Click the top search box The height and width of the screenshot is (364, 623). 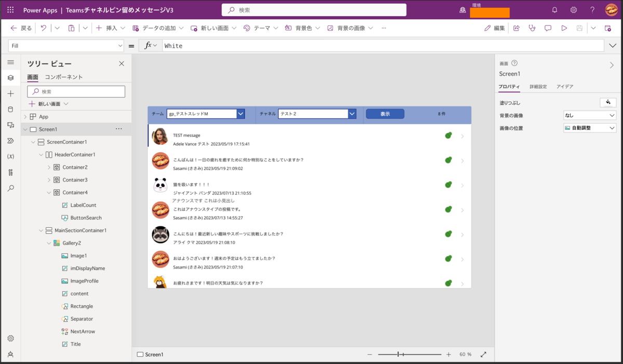click(x=314, y=10)
